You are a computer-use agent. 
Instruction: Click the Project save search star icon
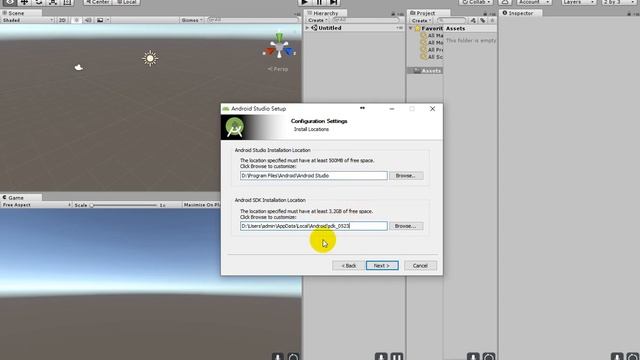(492, 20)
